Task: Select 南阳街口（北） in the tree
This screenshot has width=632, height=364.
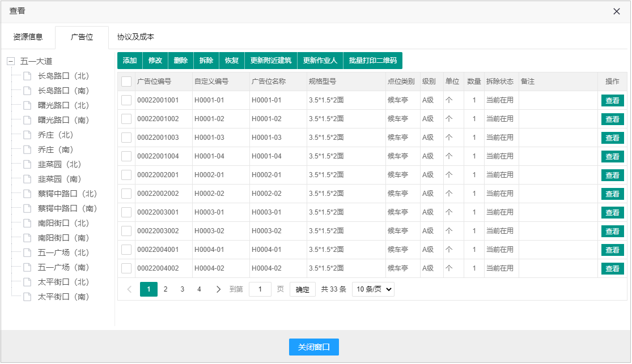Action: tap(63, 223)
